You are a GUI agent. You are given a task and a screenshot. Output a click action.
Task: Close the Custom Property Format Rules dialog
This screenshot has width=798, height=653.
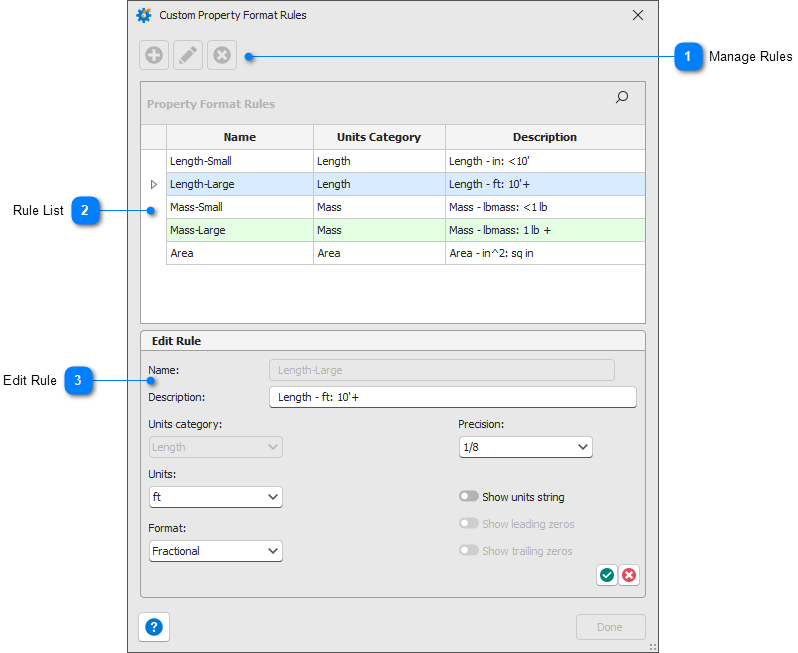[638, 15]
